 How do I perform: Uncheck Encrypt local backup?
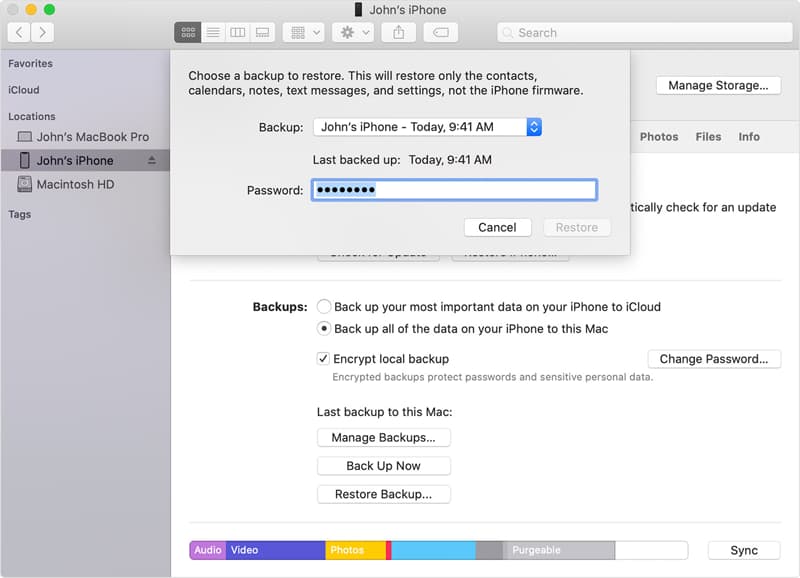(x=321, y=358)
